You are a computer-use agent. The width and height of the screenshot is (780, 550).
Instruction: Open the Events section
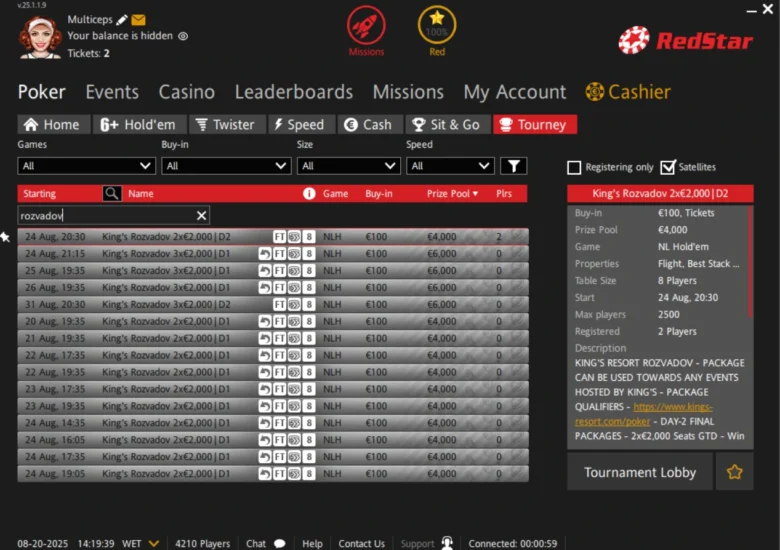pos(112,92)
